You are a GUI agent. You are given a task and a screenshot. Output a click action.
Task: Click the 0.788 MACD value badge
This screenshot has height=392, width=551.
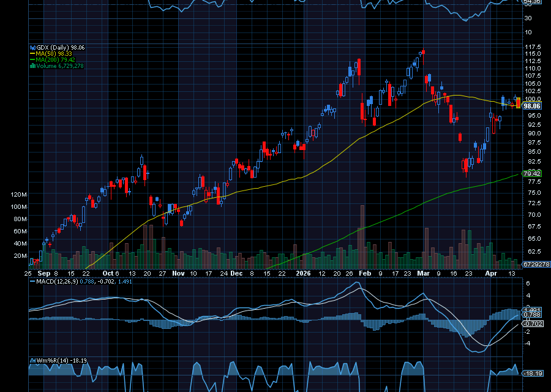[x=531, y=314]
